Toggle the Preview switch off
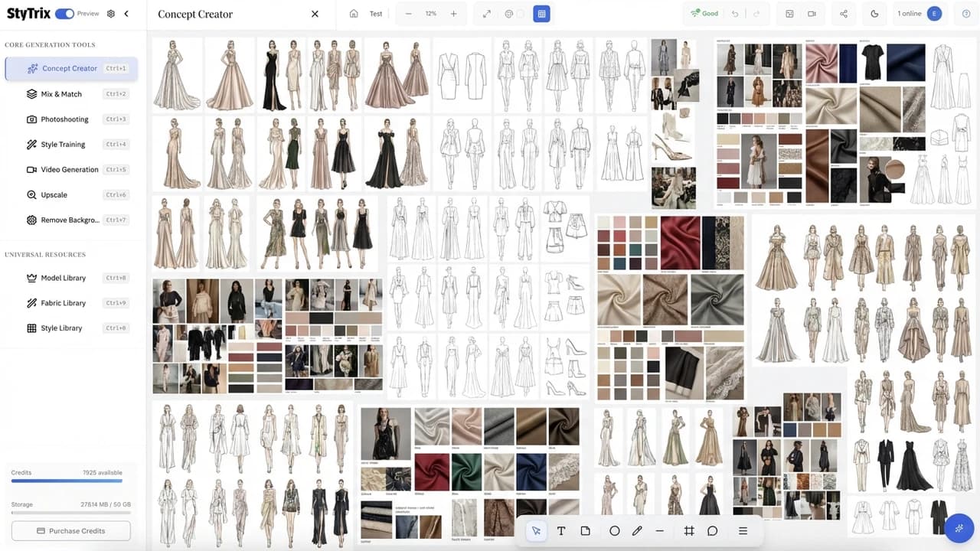This screenshot has height=551, width=980. (x=64, y=14)
